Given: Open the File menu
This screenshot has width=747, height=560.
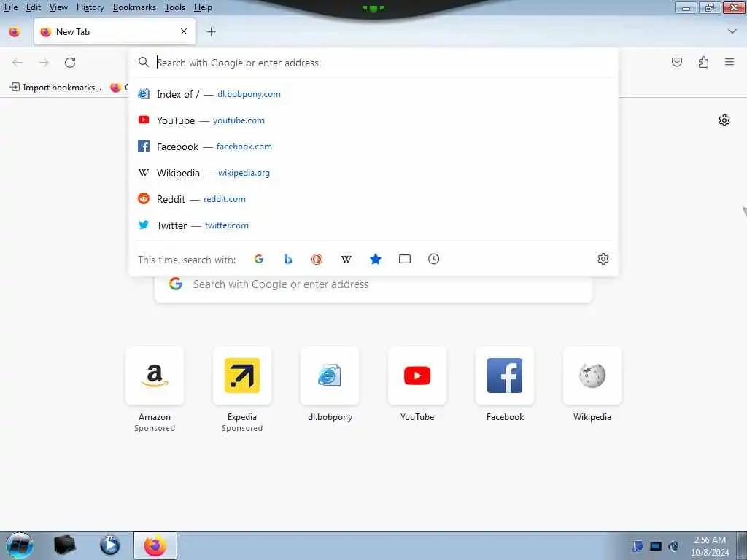Looking at the screenshot, I should tap(10, 7).
